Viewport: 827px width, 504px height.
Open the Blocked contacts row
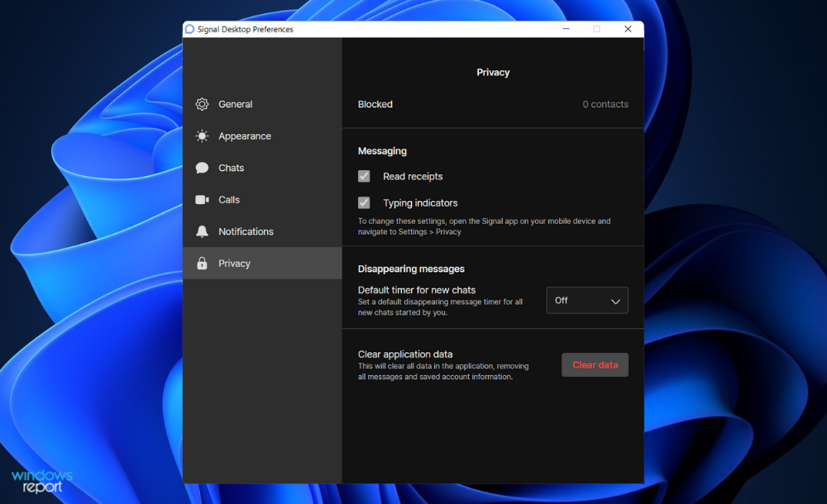click(x=493, y=104)
